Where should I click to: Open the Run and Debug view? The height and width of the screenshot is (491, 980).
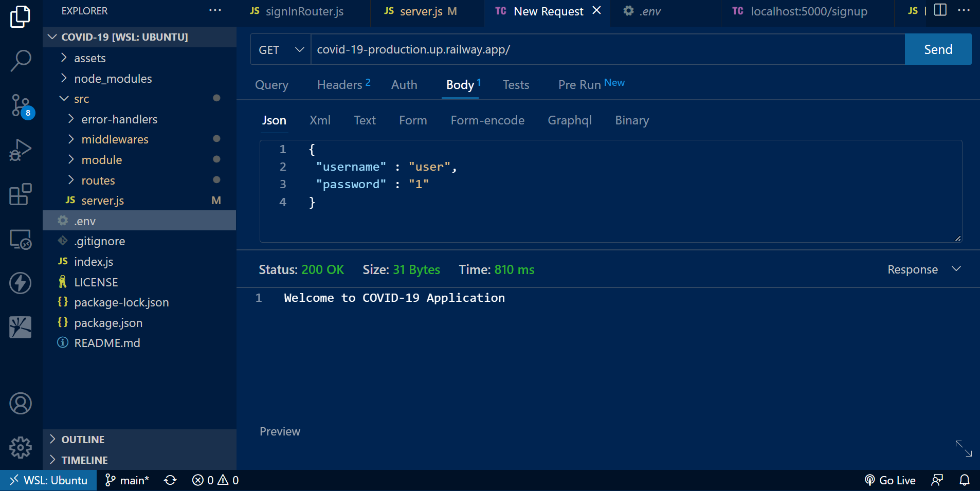[21, 150]
